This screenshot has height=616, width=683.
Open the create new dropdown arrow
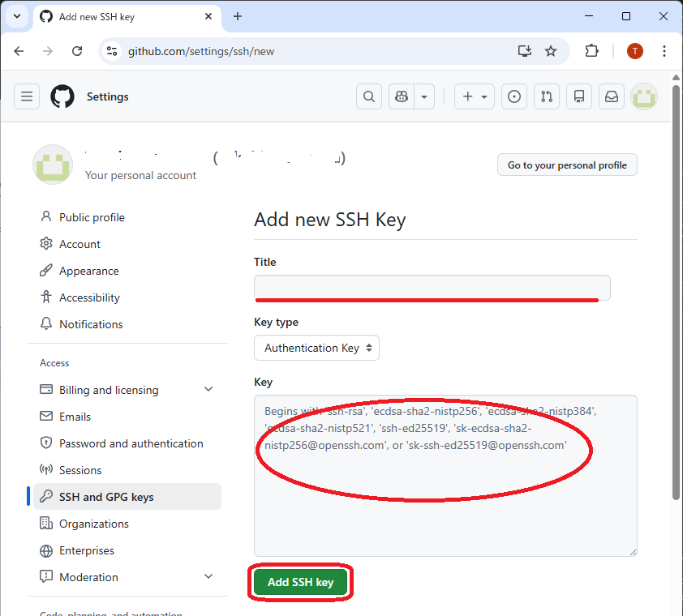pos(484,96)
